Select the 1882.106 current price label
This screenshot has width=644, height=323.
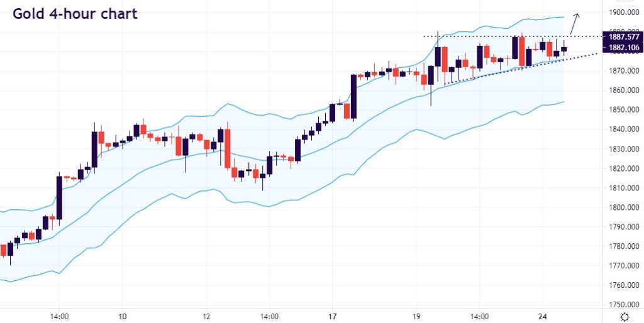click(x=621, y=48)
